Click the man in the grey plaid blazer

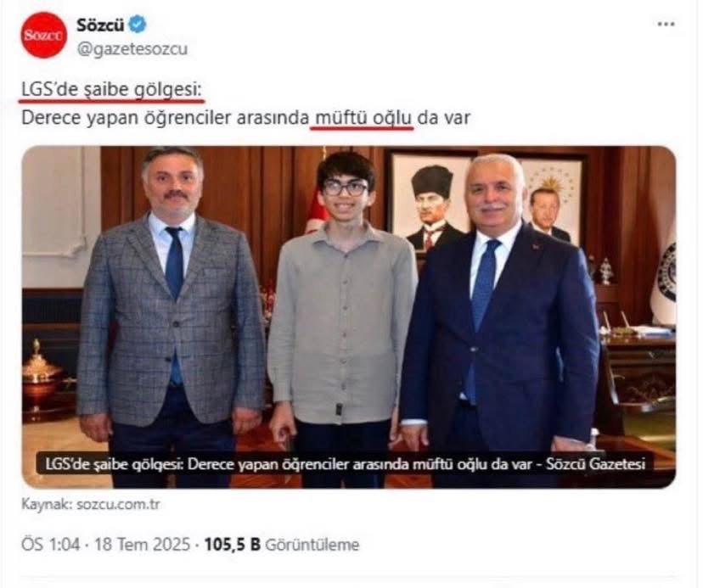click(171, 314)
